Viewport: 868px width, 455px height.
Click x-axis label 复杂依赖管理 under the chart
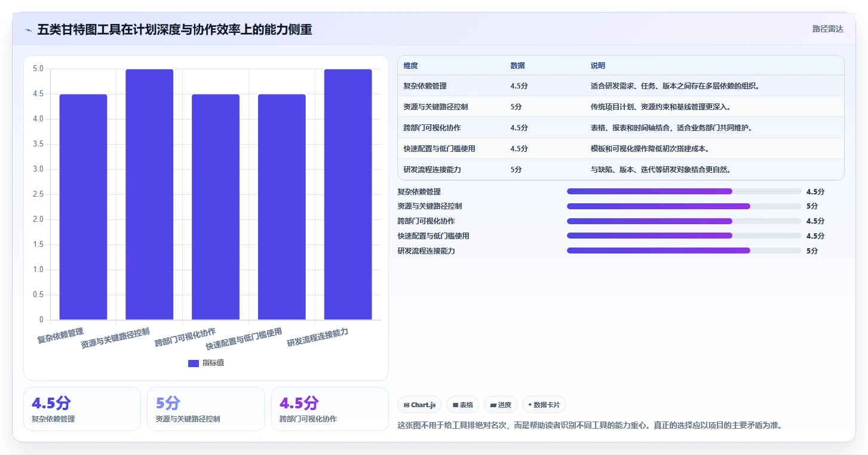click(60, 335)
